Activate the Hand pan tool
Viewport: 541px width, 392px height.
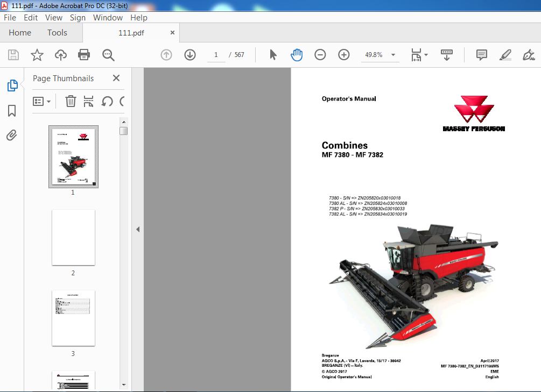coord(297,55)
